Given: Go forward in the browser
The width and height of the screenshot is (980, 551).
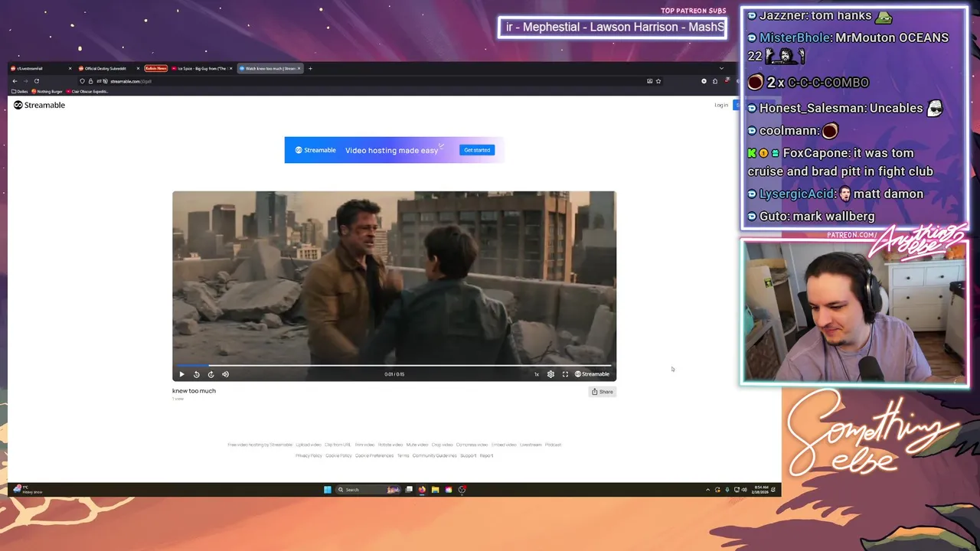Looking at the screenshot, I should coord(25,81).
